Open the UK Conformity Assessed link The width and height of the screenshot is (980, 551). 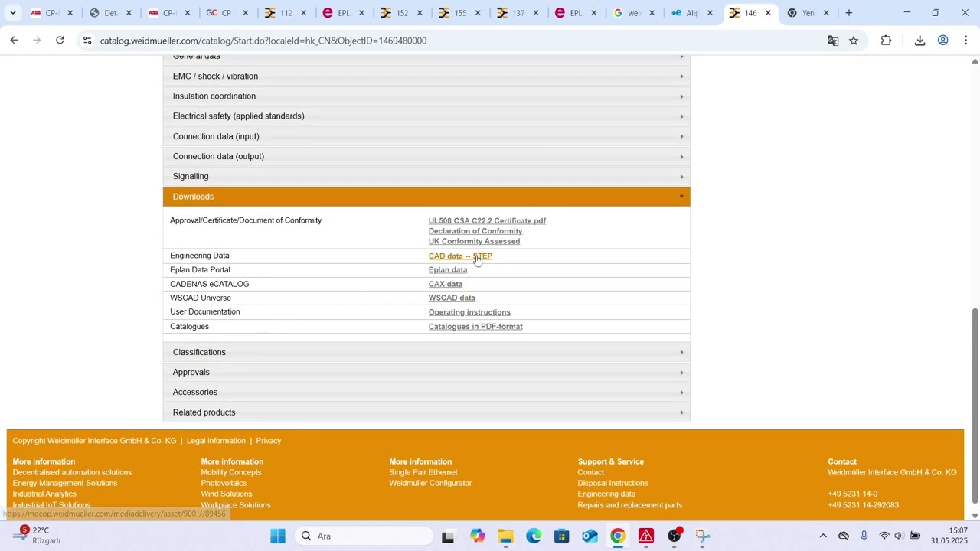[474, 242]
